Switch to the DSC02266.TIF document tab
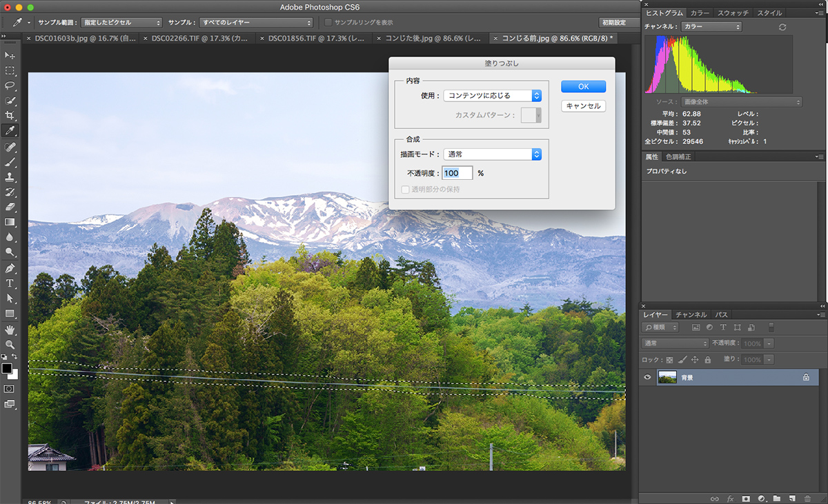Viewport: 828px width, 504px height. (x=199, y=39)
